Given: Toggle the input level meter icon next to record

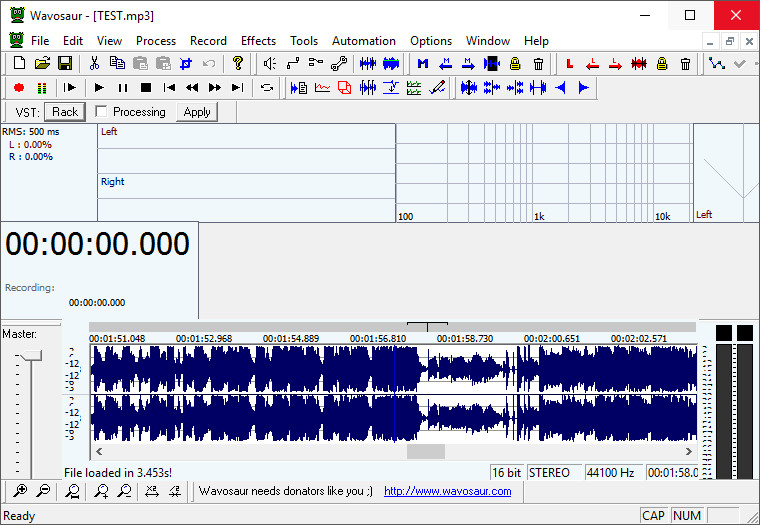Looking at the screenshot, I should [x=42, y=88].
